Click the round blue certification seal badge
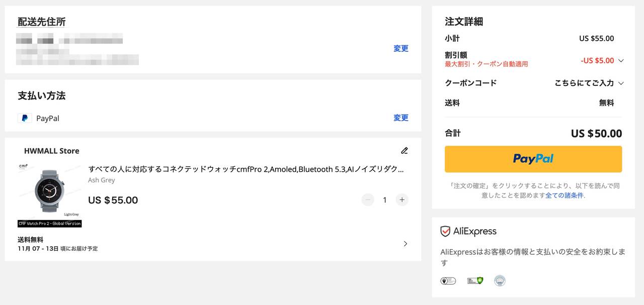This screenshot has width=644, height=305. [x=500, y=280]
